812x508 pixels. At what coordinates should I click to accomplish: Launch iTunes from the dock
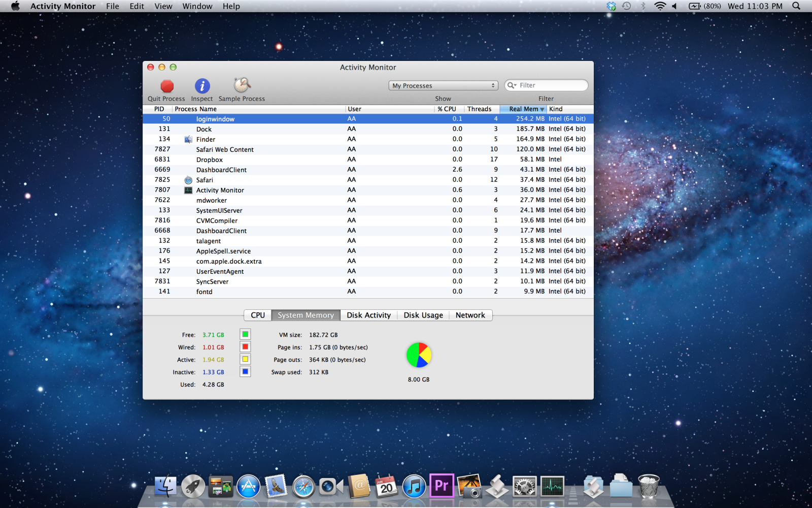414,487
